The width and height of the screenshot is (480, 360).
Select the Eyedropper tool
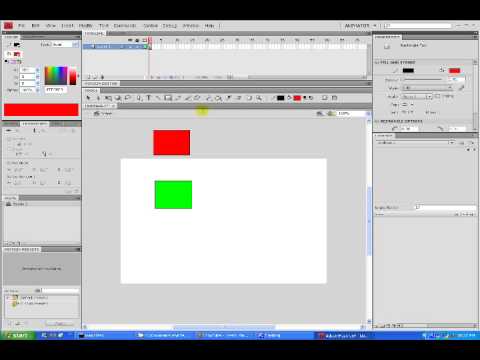coord(229,98)
